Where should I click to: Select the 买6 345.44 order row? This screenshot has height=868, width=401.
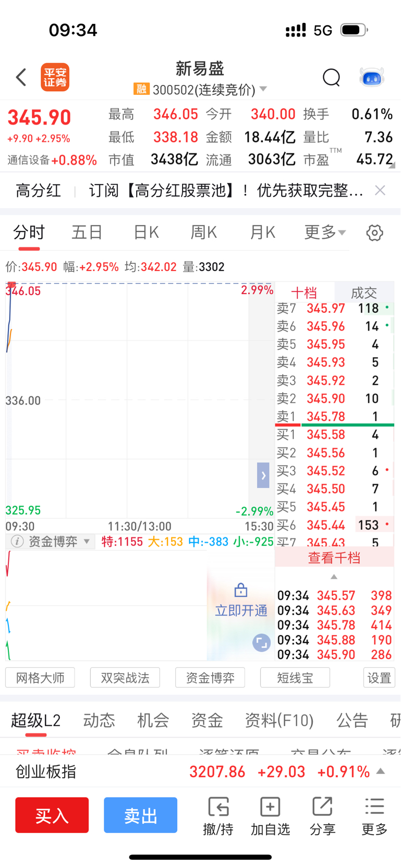[x=335, y=525]
